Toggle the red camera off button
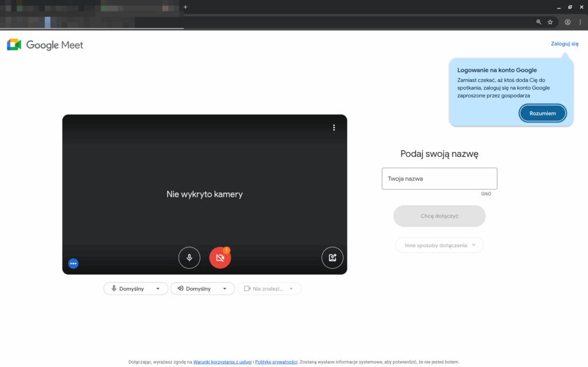The height and width of the screenshot is (367, 588). [x=219, y=258]
